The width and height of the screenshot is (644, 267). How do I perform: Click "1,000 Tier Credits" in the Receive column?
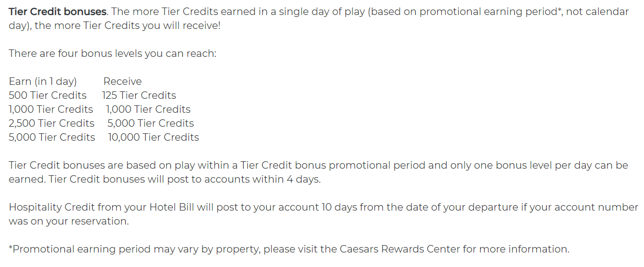[148, 109]
